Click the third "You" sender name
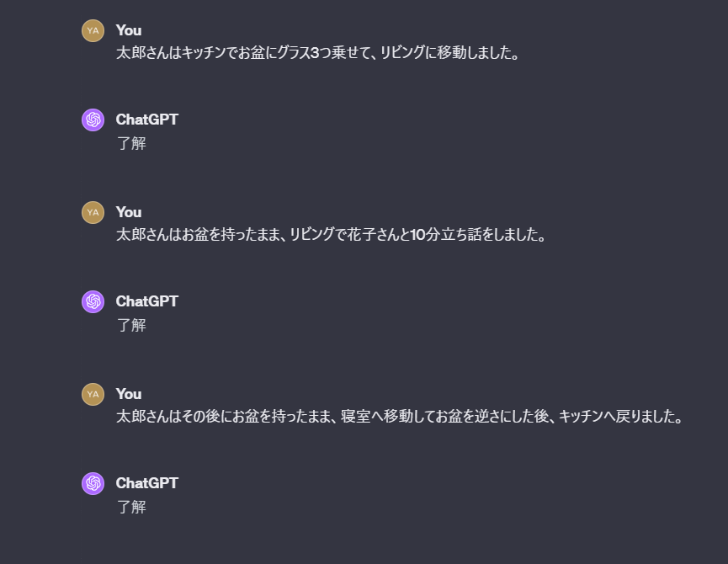728x564 pixels. click(129, 394)
